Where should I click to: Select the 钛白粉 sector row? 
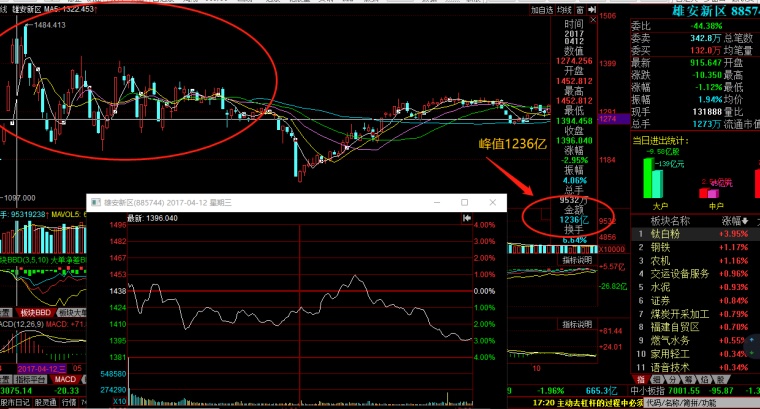pyautogui.click(x=696, y=234)
